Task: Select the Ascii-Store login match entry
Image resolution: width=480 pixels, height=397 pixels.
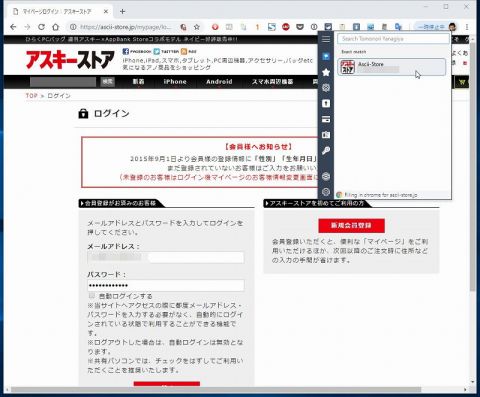Action: [391, 67]
